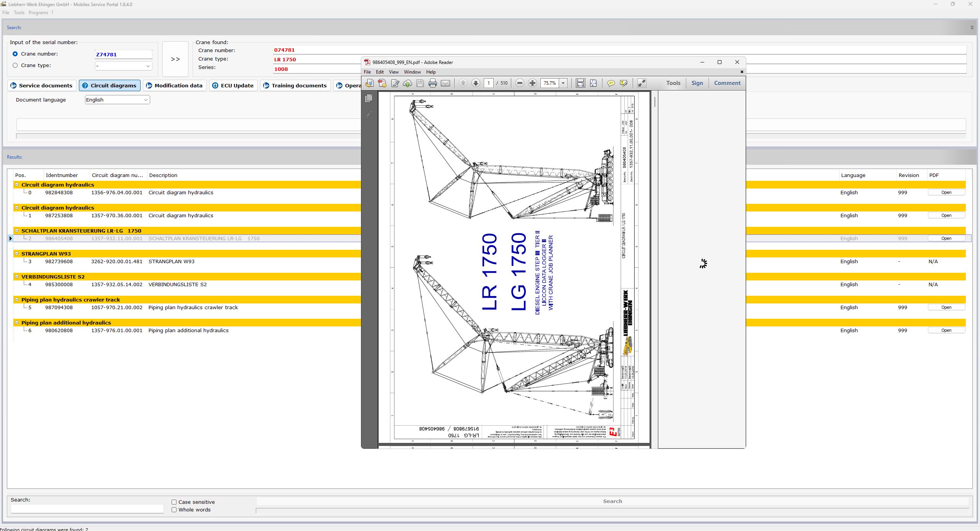Enable the Case sensitive checkbox

pyautogui.click(x=174, y=502)
